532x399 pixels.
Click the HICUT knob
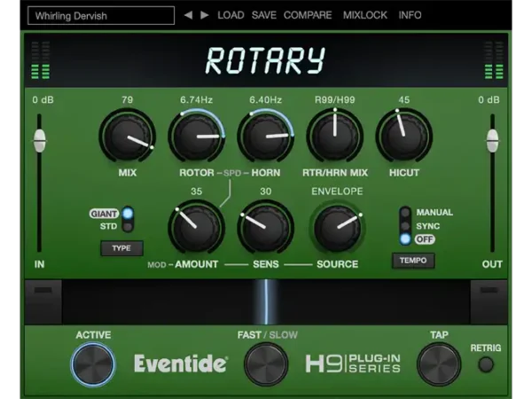404,137
